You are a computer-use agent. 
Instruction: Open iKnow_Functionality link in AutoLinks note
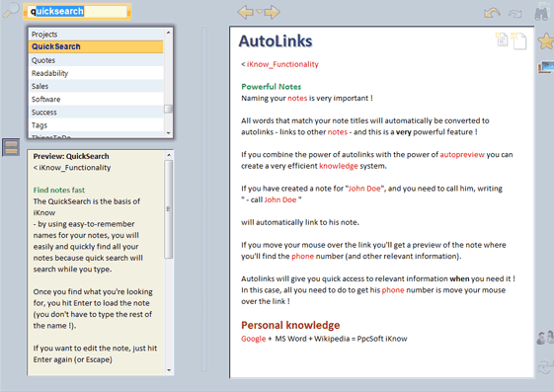point(282,64)
